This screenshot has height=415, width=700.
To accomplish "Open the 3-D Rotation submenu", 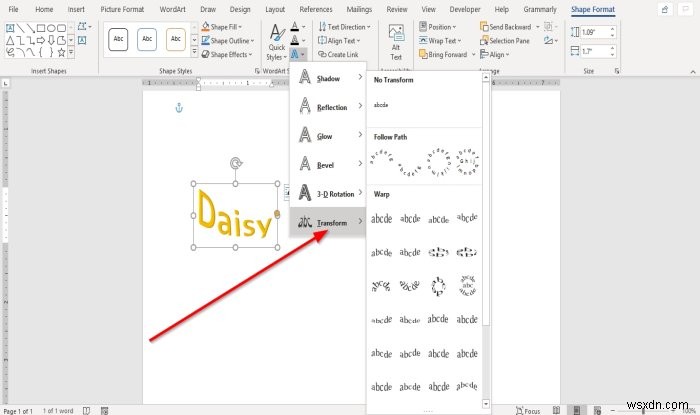I will pos(328,193).
